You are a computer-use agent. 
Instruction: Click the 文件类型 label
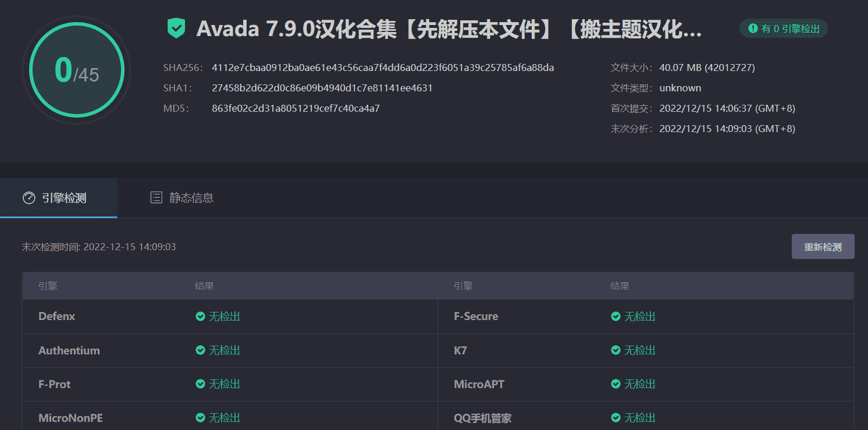(x=632, y=88)
